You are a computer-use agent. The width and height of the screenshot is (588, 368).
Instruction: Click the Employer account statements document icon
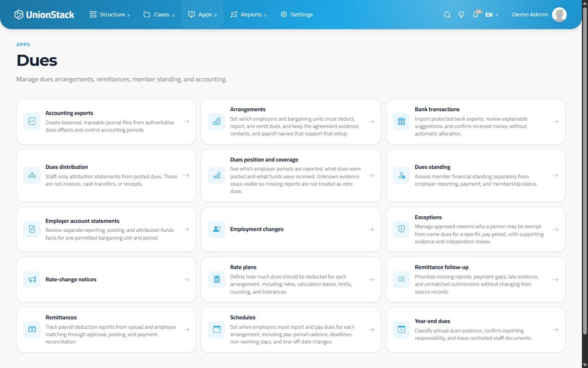pos(32,229)
